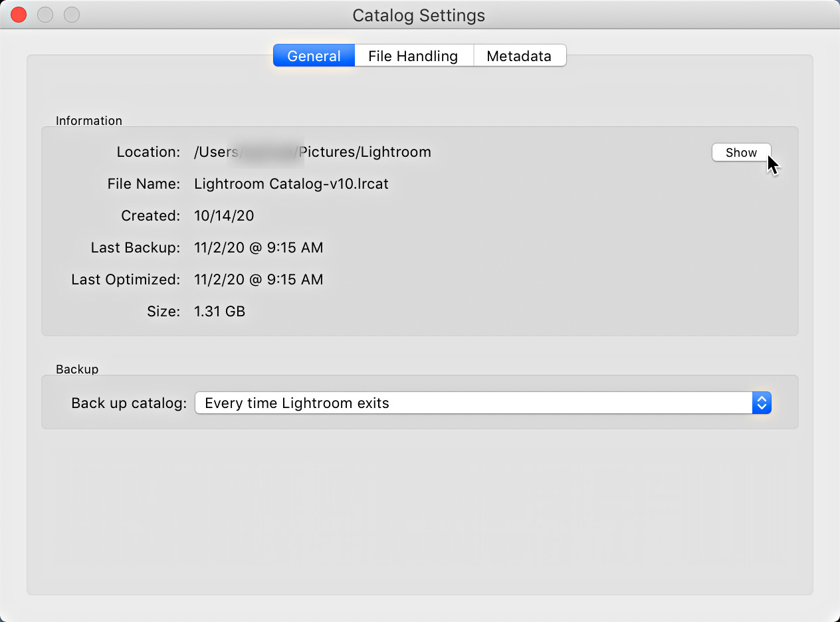This screenshot has height=622, width=840.
Task: Select the file name "Lightroom Catalog-v10.lrcat"
Action: click(291, 184)
